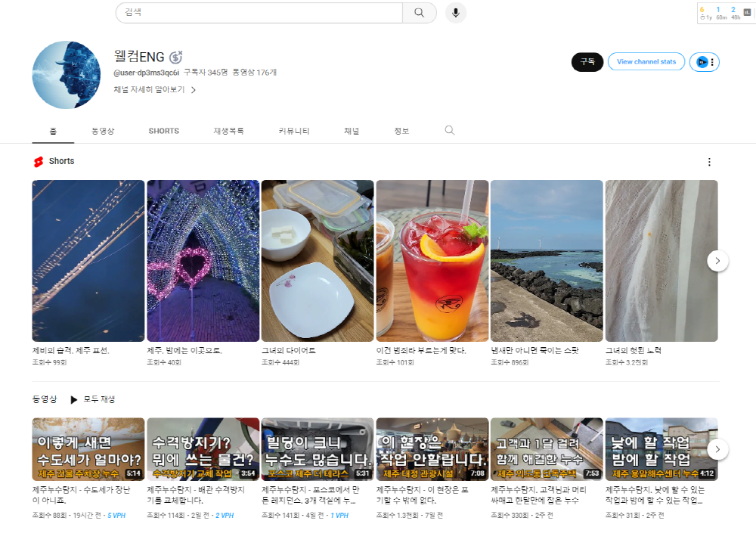
Task: Open the red drink Shorts thumbnail
Action: pyautogui.click(x=432, y=261)
